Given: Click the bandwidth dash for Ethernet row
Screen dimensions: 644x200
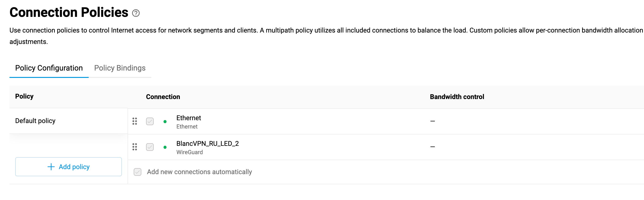Looking at the screenshot, I should click(x=432, y=121).
